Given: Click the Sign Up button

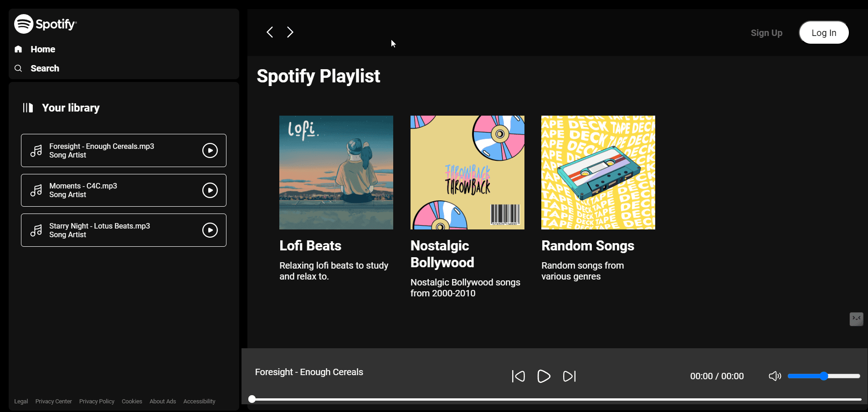Looking at the screenshot, I should [766, 33].
